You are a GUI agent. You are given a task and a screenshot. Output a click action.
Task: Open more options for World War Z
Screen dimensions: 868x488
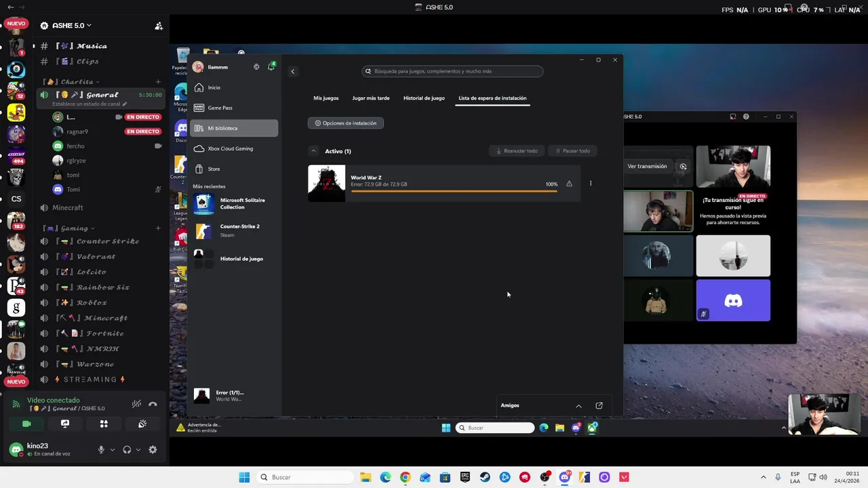click(591, 184)
